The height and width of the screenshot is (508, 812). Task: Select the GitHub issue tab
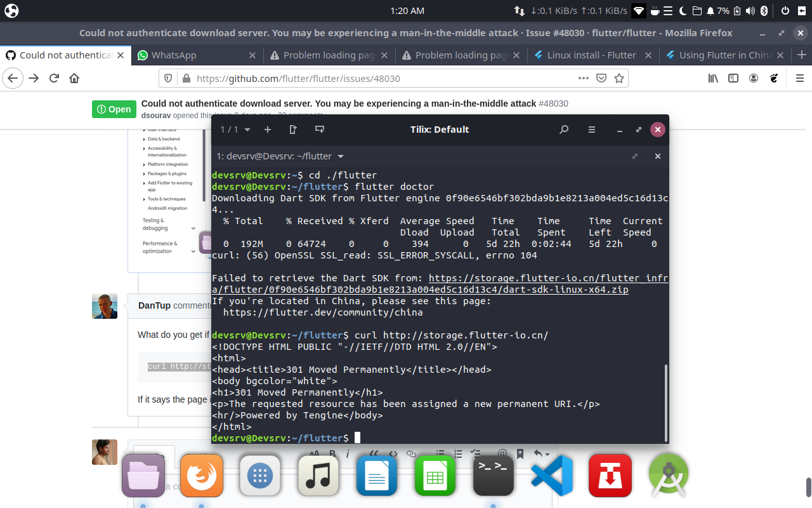(x=65, y=55)
